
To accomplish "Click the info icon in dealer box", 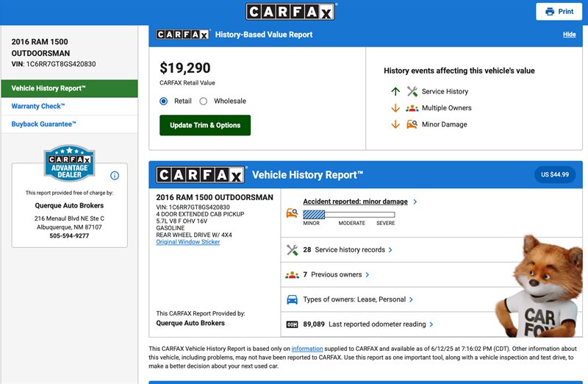I will pyautogui.click(x=115, y=175).
